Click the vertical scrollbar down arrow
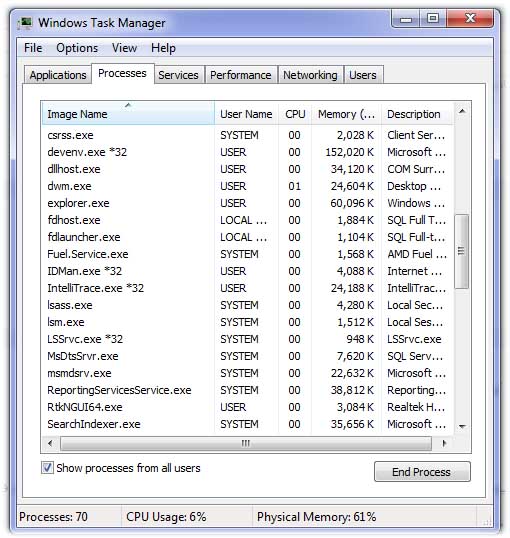This screenshot has width=510, height=538. 462,426
